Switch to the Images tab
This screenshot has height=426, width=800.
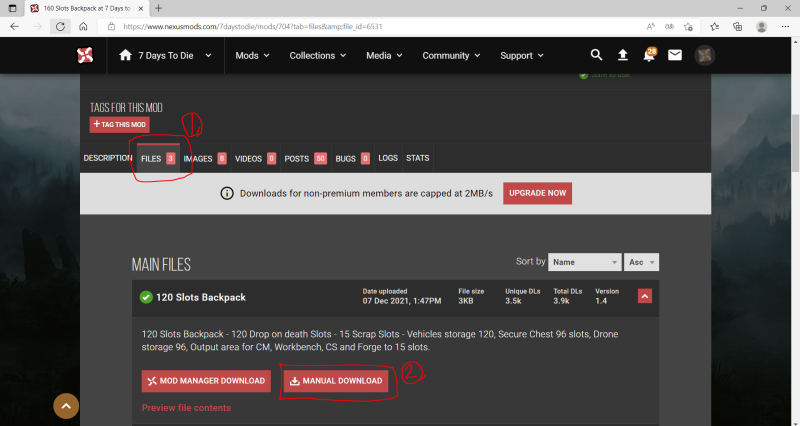(x=205, y=159)
